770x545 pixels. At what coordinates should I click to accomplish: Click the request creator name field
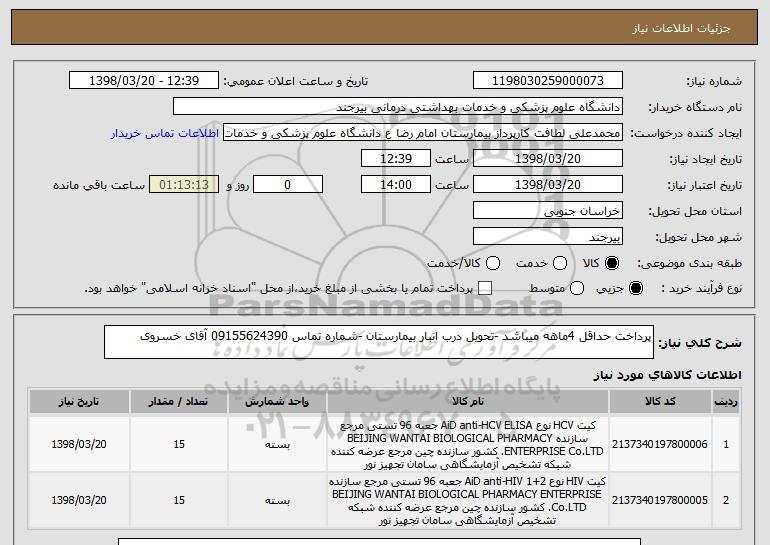[x=423, y=133]
